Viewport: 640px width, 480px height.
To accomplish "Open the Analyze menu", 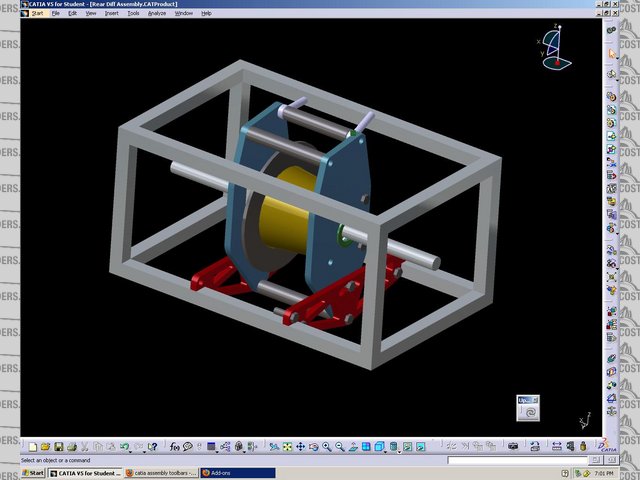I will tap(157, 13).
